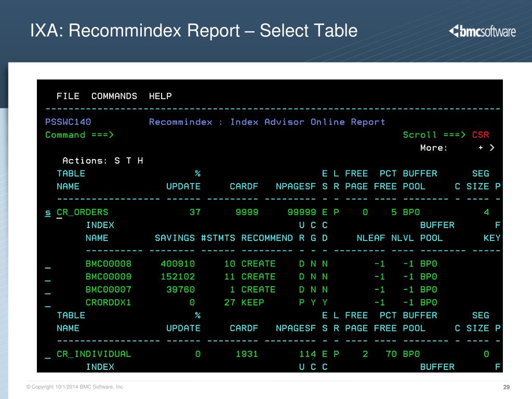Click savings value 152102
Image resolution: width=532 pixels, height=399 pixels.
click(x=178, y=276)
